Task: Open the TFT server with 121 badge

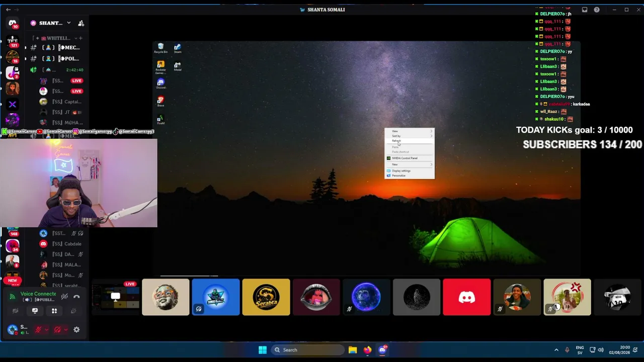Action: pos(13,41)
